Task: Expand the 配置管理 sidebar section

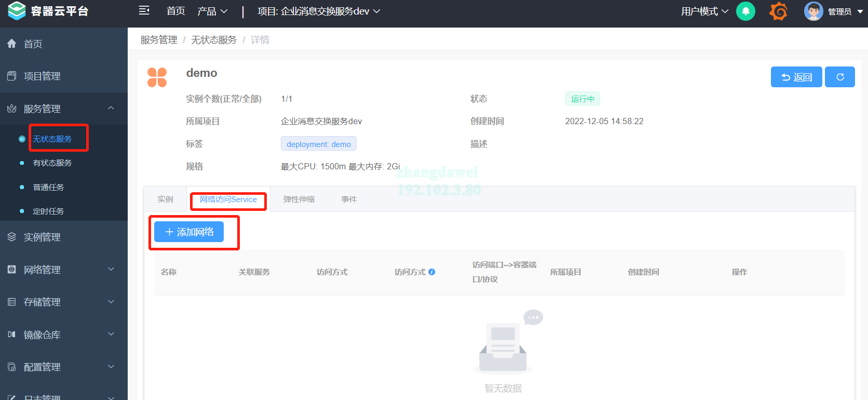Action: 111,367
